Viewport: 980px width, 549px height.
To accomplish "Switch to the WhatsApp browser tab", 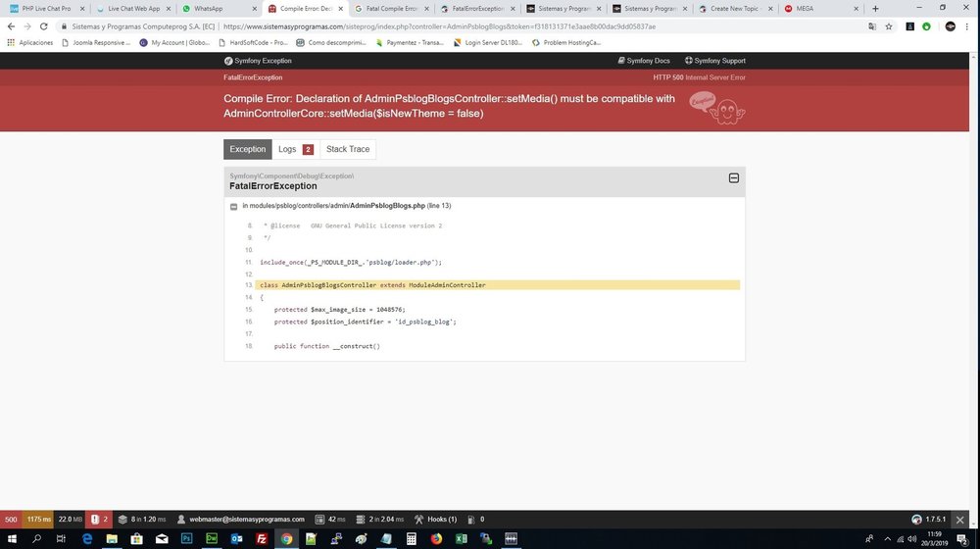I will point(219,9).
